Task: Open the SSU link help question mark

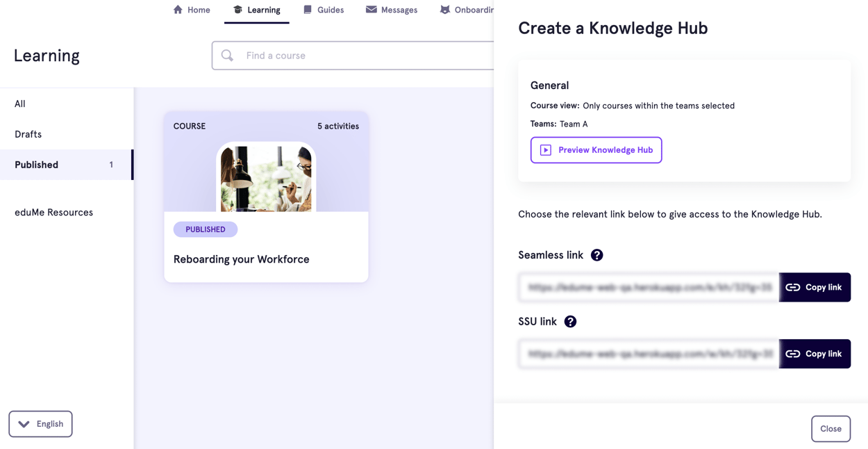Action: coord(570,322)
